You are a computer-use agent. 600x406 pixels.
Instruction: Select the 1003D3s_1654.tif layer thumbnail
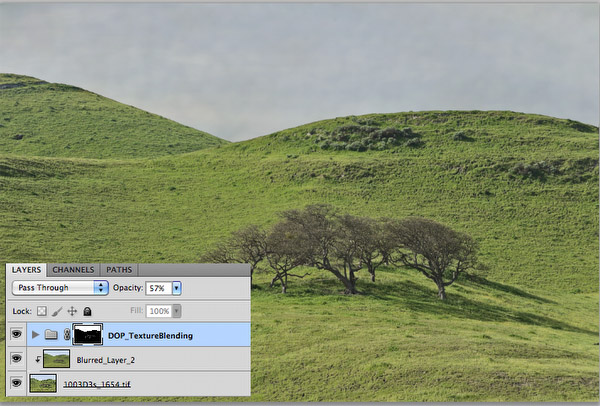point(43,383)
